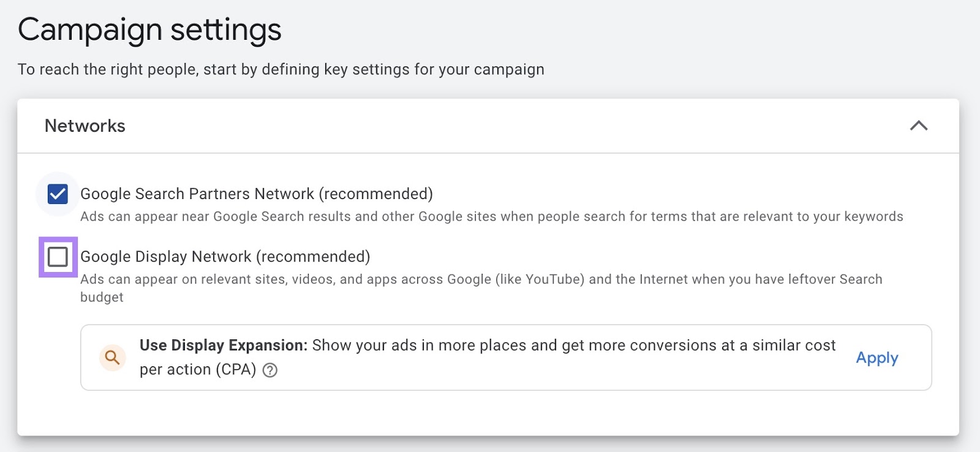Open the CPA help question-mark icon
The width and height of the screenshot is (980, 452).
tap(270, 370)
